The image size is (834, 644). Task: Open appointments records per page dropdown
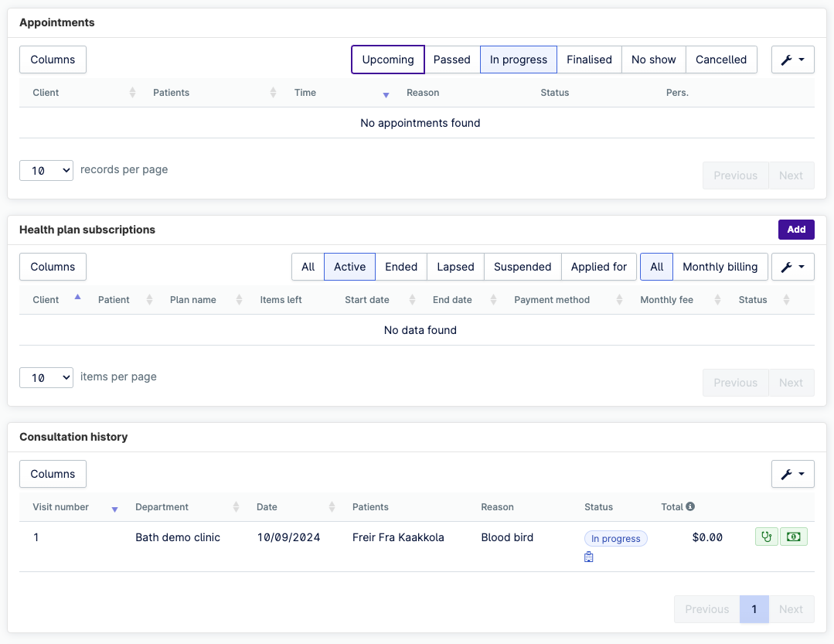46,170
